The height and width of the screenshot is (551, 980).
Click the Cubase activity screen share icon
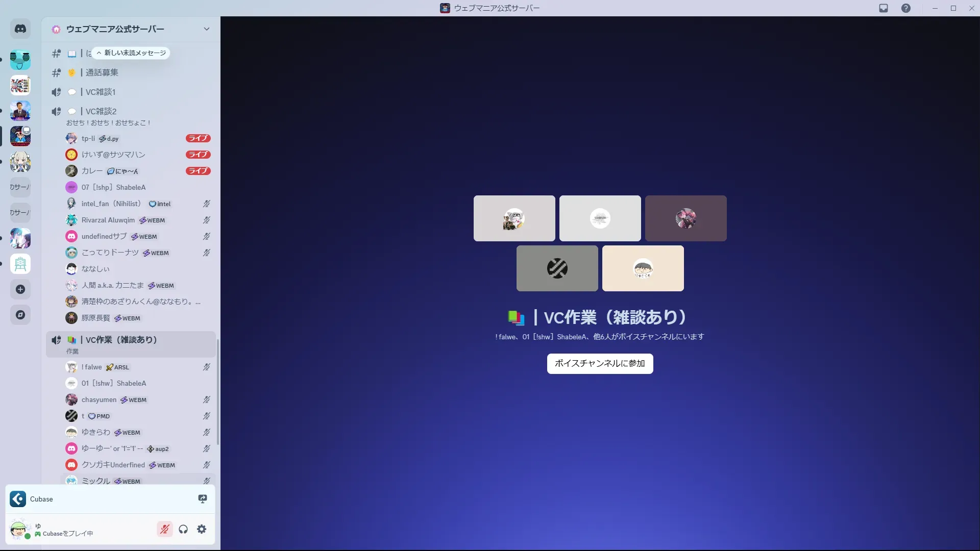(x=203, y=499)
